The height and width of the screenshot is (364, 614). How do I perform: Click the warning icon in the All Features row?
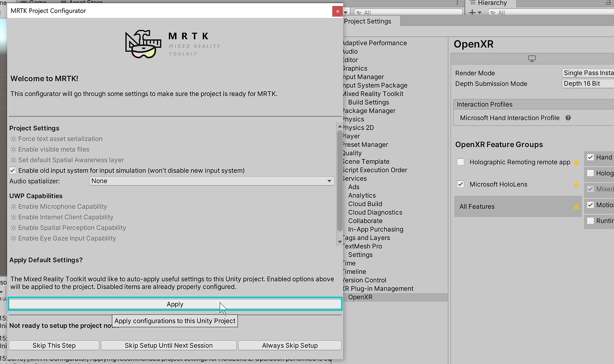pos(577,206)
